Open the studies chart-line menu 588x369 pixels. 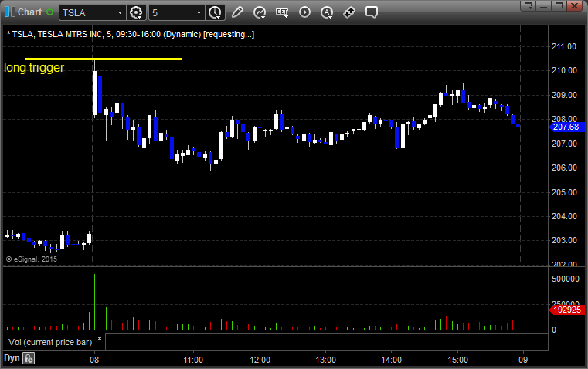260,12
